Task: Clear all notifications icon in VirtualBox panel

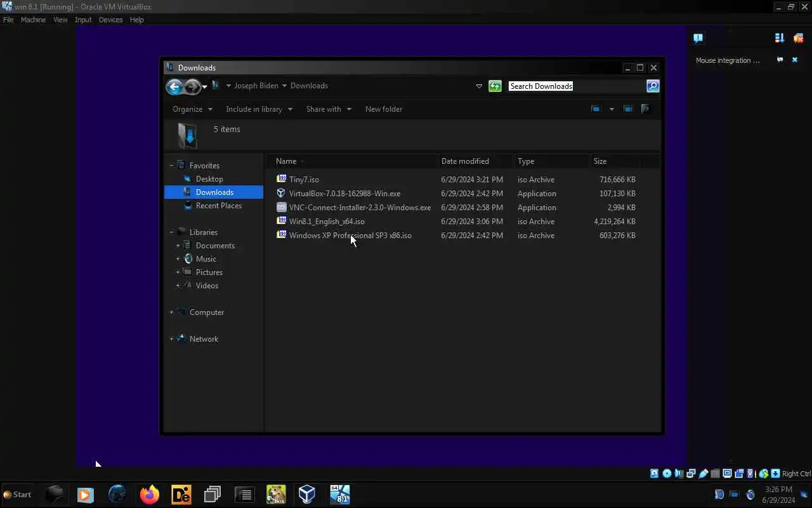Action: click(799, 38)
